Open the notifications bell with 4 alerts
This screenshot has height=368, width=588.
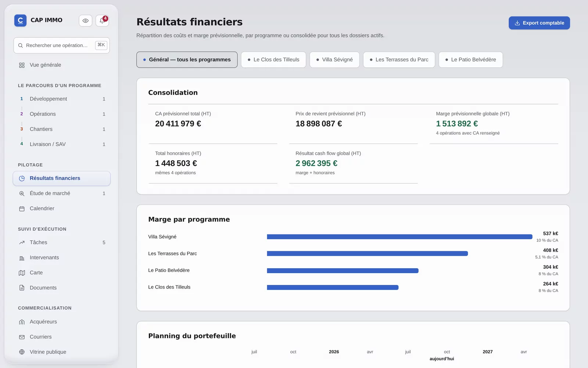coord(102,21)
